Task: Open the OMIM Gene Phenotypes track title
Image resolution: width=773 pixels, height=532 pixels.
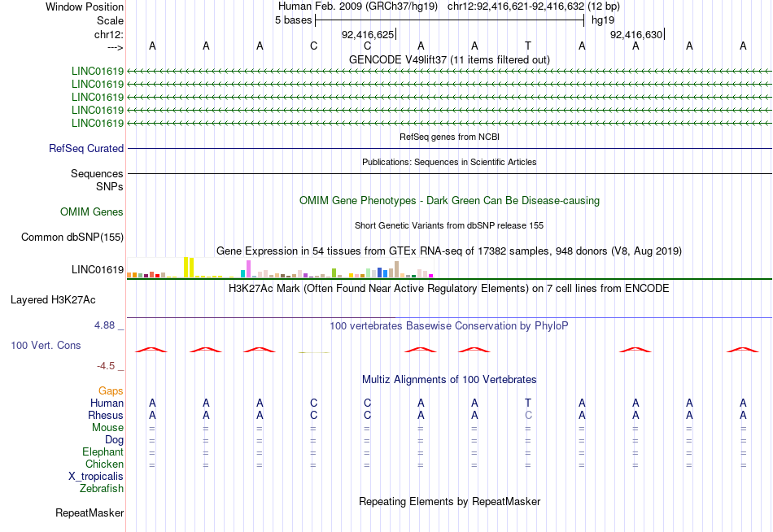Action: [449, 201]
